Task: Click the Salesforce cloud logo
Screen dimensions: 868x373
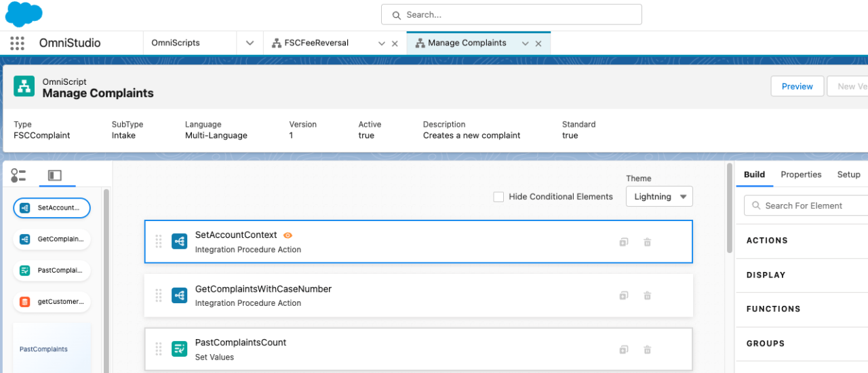Action: [x=24, y=14]
